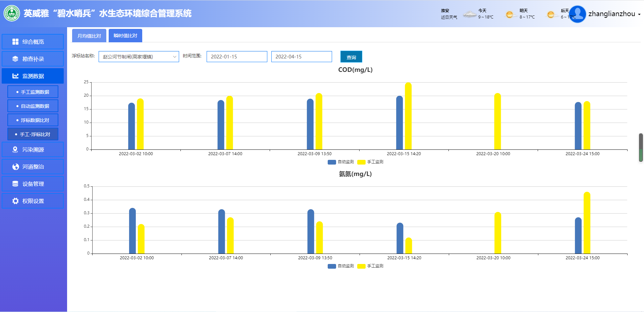Click the 监测数据 chart icon
The height and width of the screenshot is (312, 644).
coord(15,76)
